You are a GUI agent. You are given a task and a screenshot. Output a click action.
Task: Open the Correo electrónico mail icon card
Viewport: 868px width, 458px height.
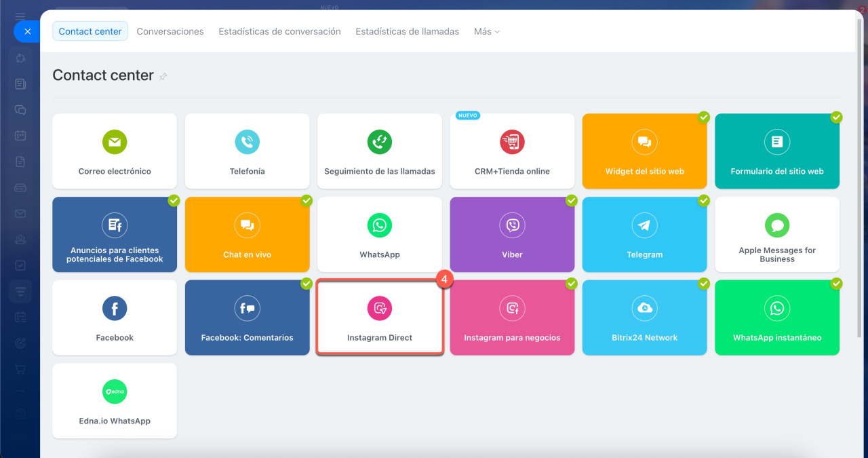pos(115,151)
